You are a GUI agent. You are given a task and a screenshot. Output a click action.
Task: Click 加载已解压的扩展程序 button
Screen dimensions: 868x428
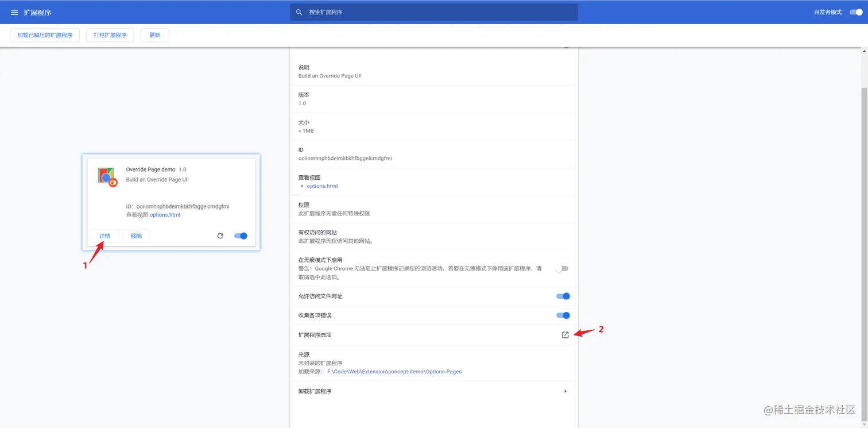point(44,35)
